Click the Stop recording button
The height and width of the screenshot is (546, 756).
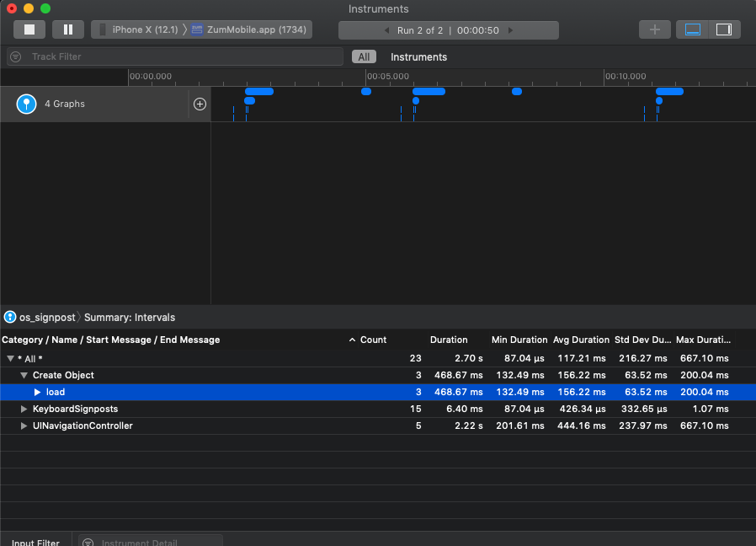pyautogui.click(x=29, y=29)
